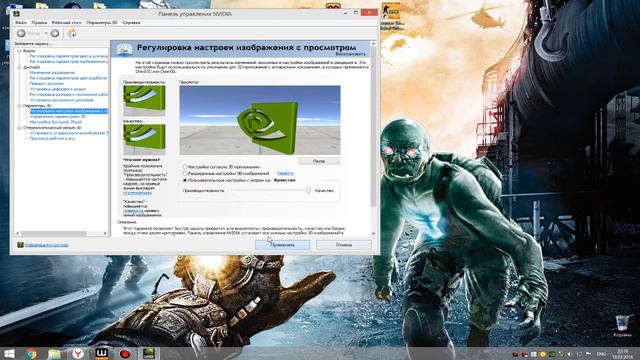
Task: Click the page header image settings icon
Action: pyautogui.click(x=124, y=49)
